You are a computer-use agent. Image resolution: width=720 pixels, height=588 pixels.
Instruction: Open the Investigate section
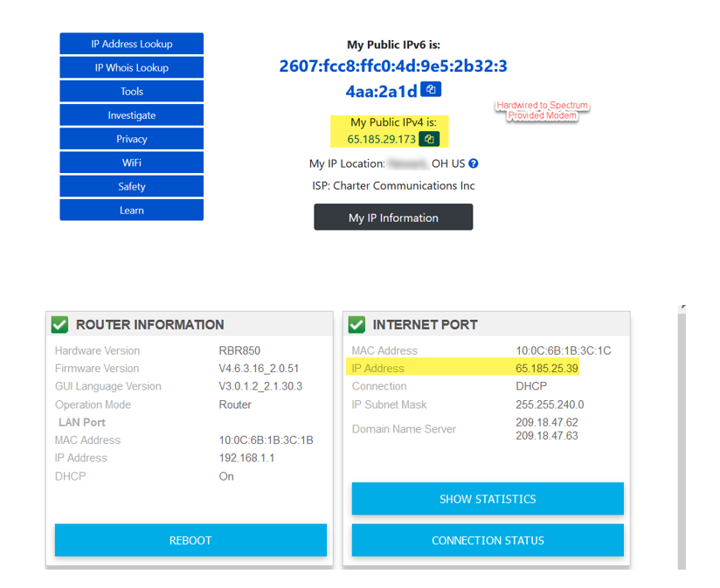(x=131, y=115)
